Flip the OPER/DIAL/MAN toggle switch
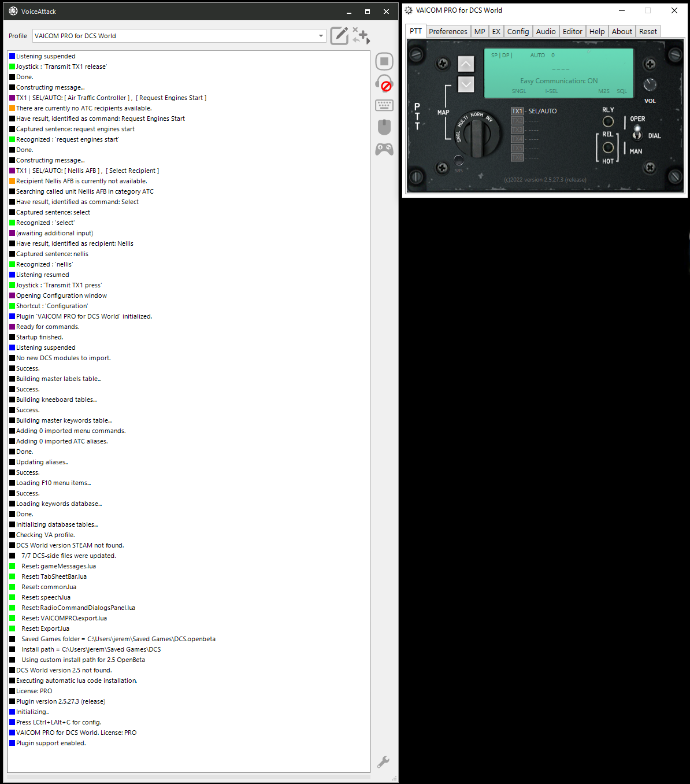This screenshot has width=690, height=784. click(637, 134)
